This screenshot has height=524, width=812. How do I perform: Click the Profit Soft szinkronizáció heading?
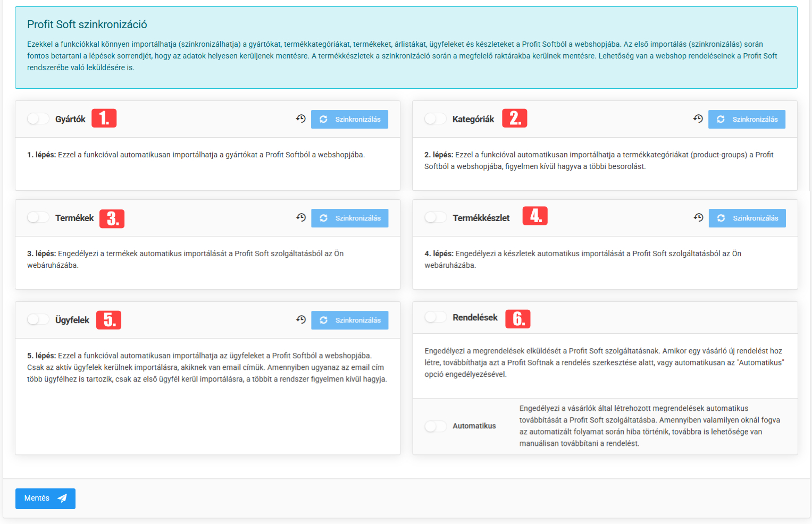(x=87, y=24)
